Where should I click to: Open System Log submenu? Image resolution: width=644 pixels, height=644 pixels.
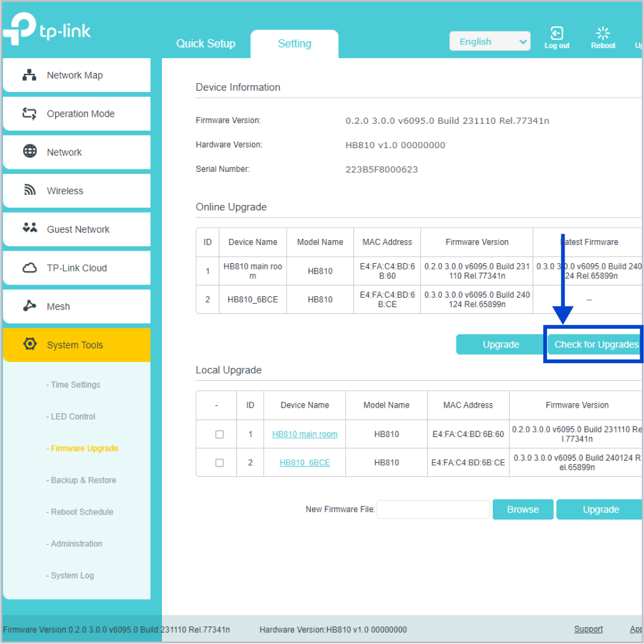click(70, 575)
